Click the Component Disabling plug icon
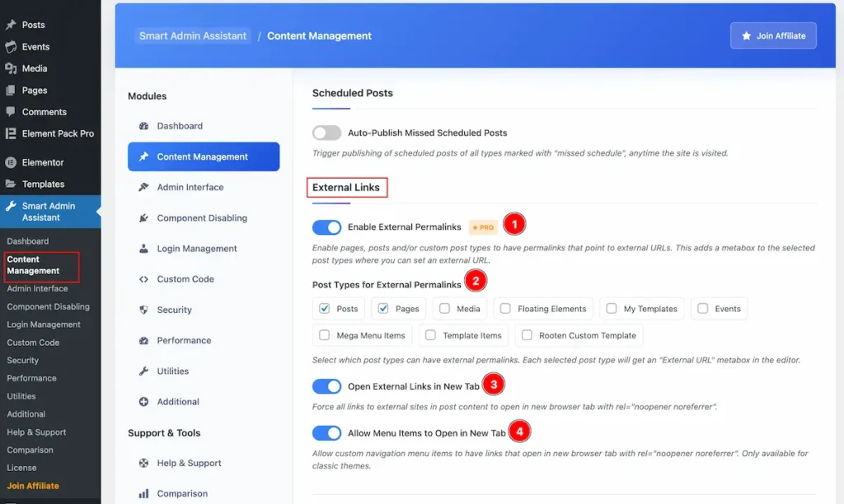 coord(143,218)
